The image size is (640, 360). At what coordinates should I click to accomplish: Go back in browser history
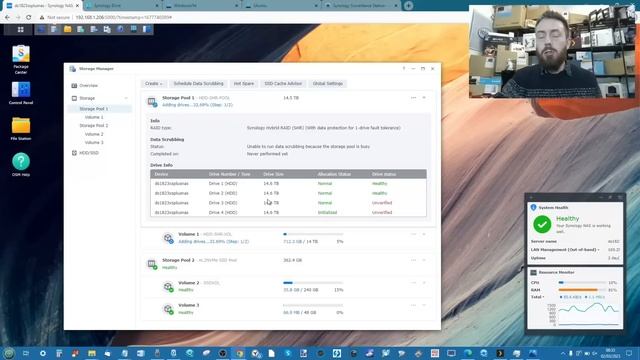[x=7, y=18]
